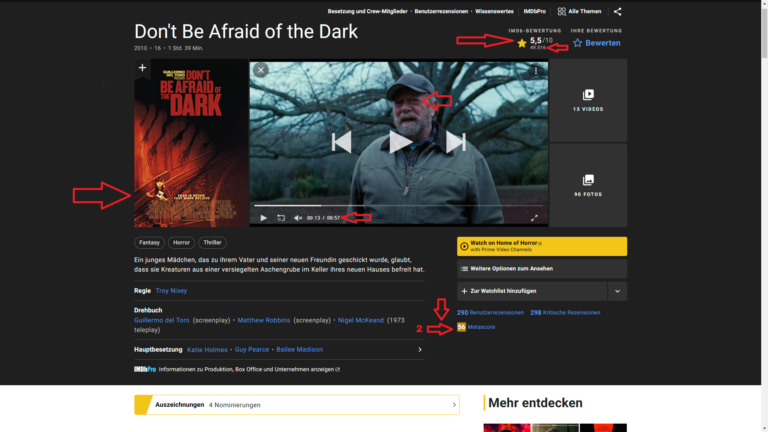Click Bewerten to rate the movie
768x432 pixels.
point(597,43)
